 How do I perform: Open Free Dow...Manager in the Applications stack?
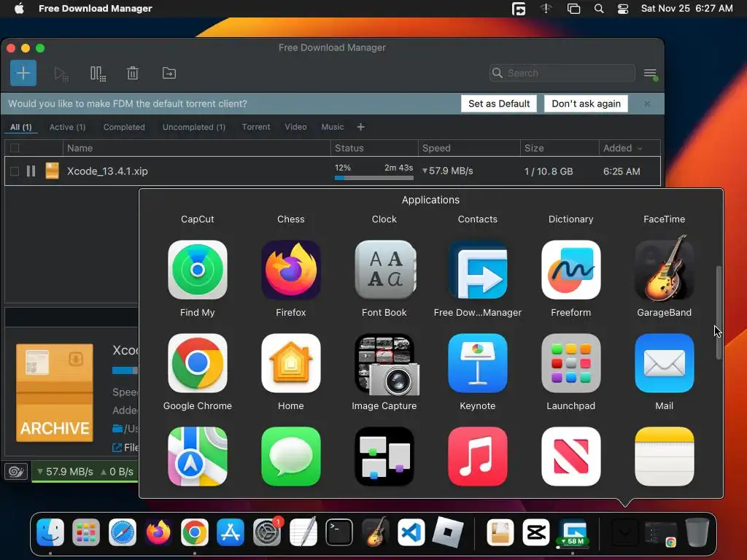[x=477, y=270]
